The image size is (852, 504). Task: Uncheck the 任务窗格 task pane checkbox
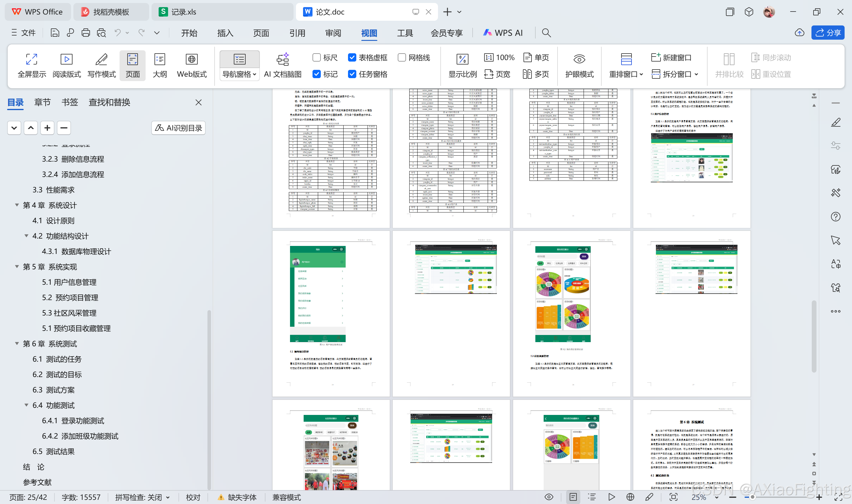(352, 74)
